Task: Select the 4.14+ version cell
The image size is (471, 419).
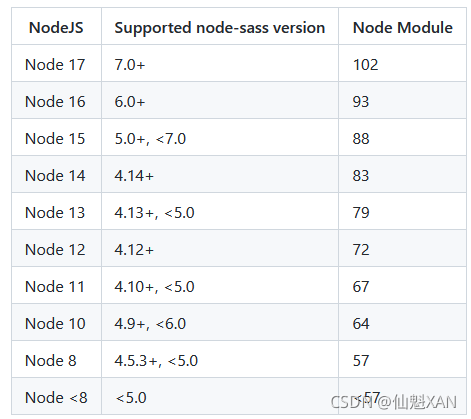Action: pos(134,175)
